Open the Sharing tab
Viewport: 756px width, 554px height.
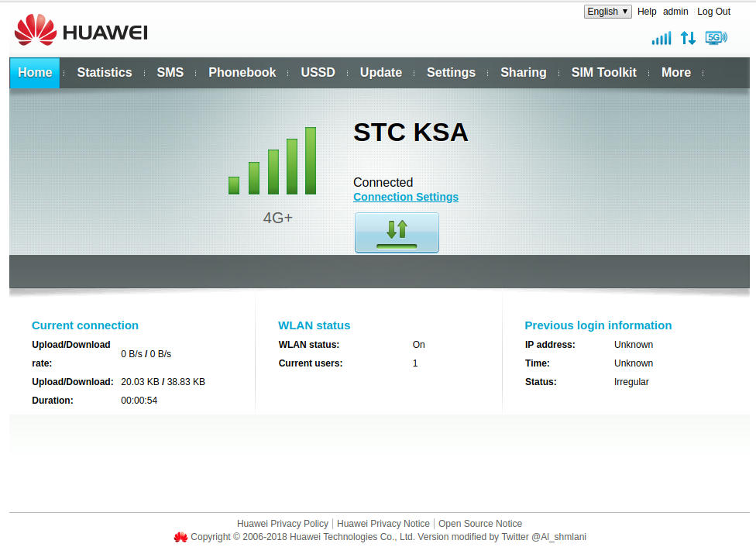click(523, 73)
